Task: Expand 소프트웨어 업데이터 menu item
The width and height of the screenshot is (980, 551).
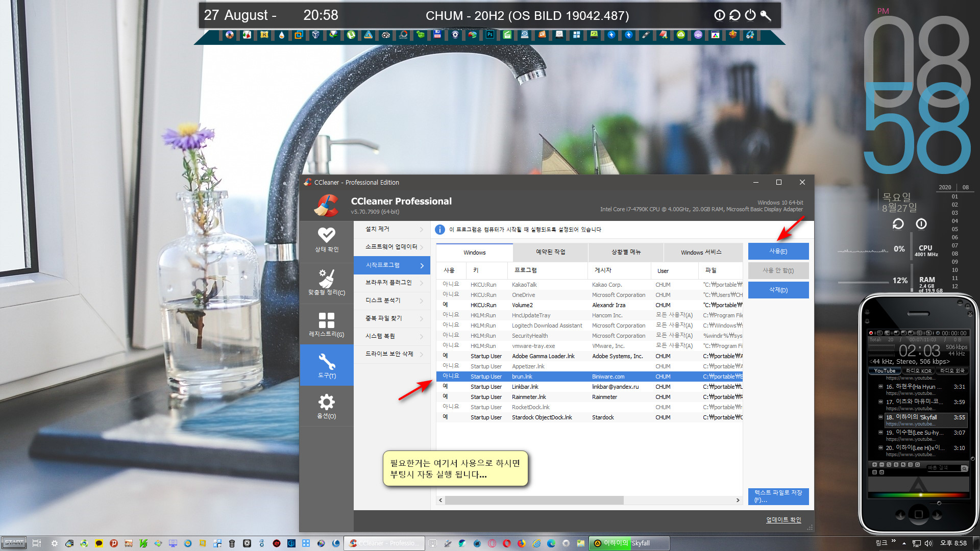Action: click(x=392, y=247)
